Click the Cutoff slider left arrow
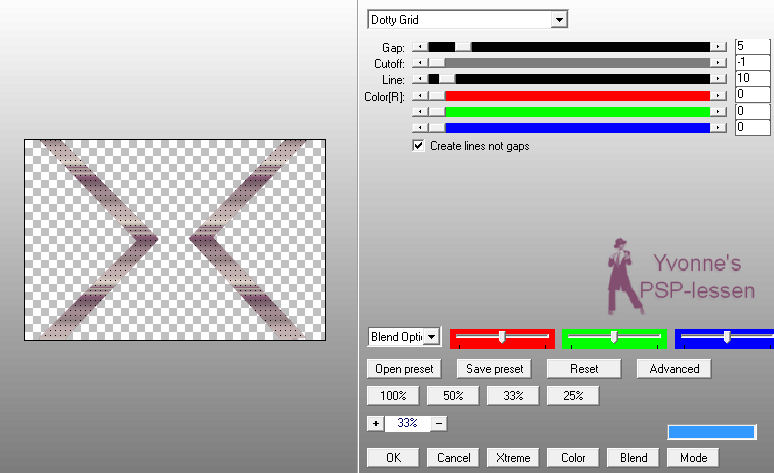This screenshot has height=473, width=774. 420,63
